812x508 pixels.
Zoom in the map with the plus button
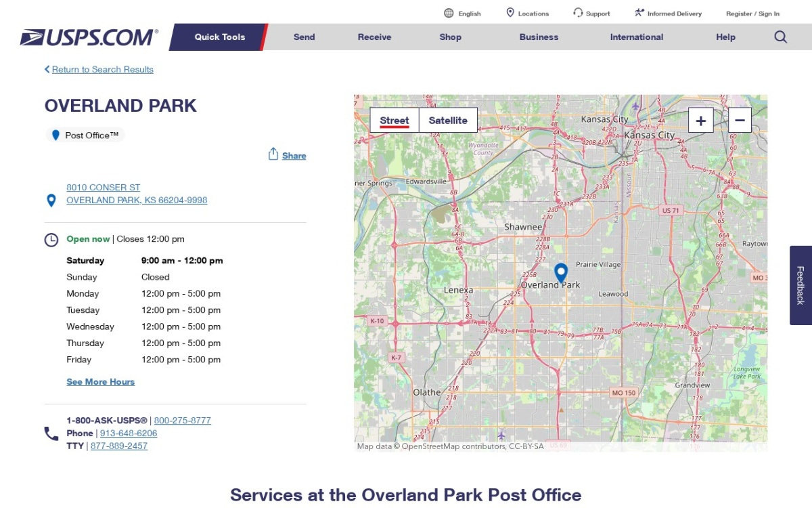coord(701,121)
